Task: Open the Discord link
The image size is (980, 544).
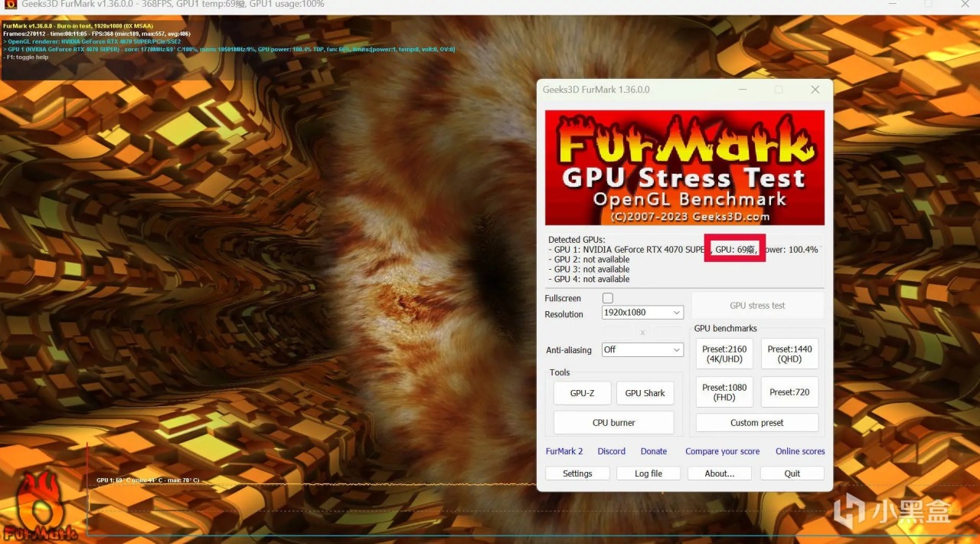Action: pyautogui.click(x=612, y=451)
